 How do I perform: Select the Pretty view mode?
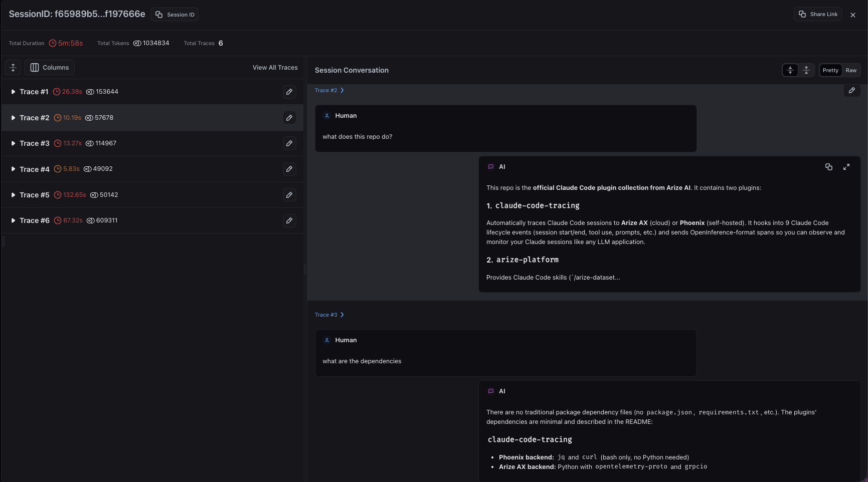[830, 71]
